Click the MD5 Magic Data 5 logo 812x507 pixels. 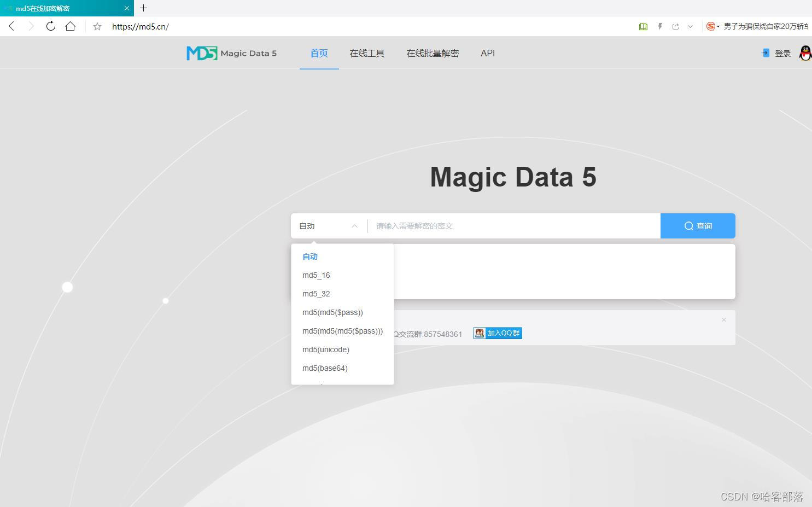point(231,53)
